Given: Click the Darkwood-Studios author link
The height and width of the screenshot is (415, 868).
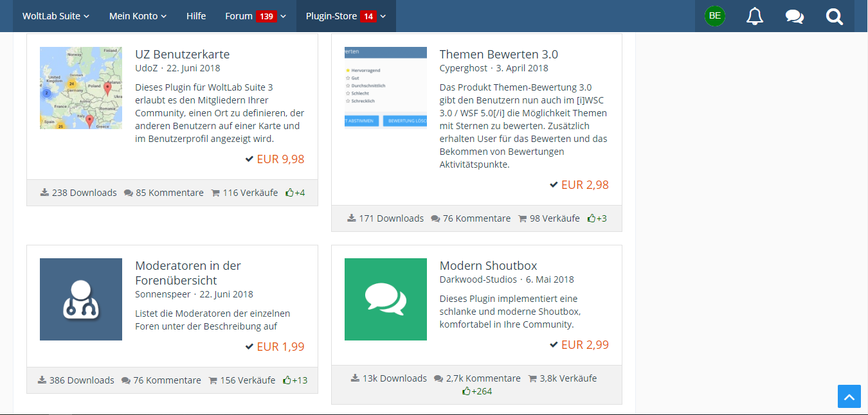Looking at the screenshot, I should [x=478, y=279].
